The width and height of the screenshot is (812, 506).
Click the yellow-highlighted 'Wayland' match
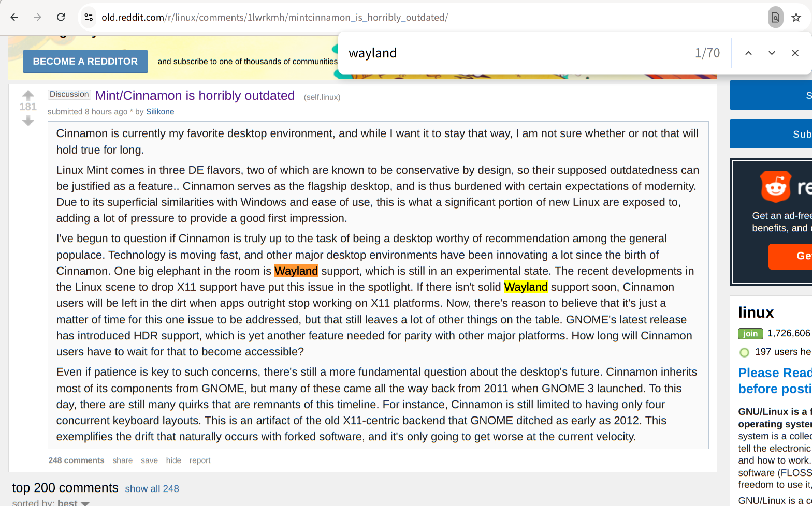pos(526,287)
